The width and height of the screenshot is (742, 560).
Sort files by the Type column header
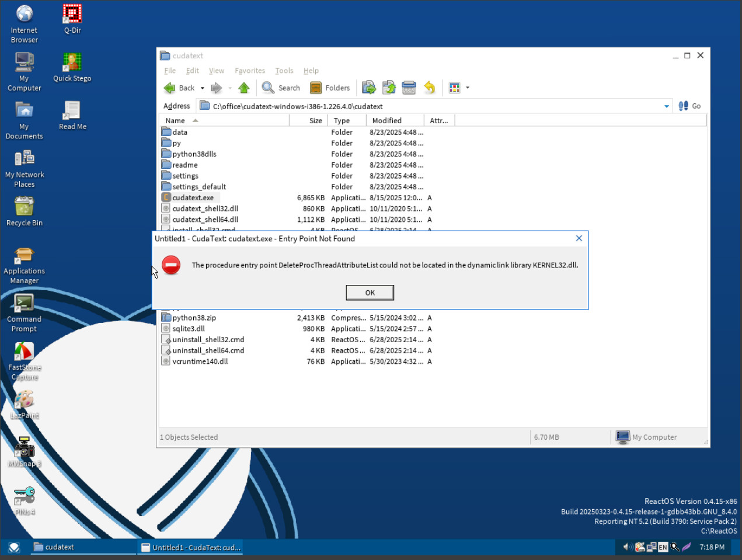347,120
